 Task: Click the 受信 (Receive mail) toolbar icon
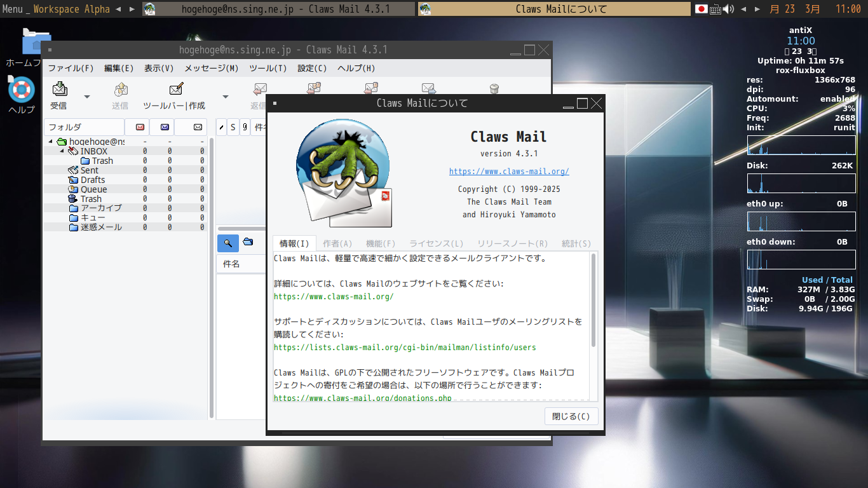point(59,90)
